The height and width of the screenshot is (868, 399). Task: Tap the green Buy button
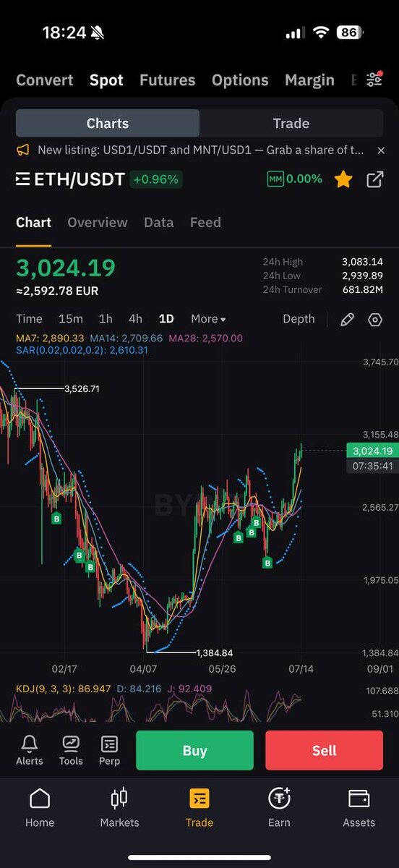(194, 750)
